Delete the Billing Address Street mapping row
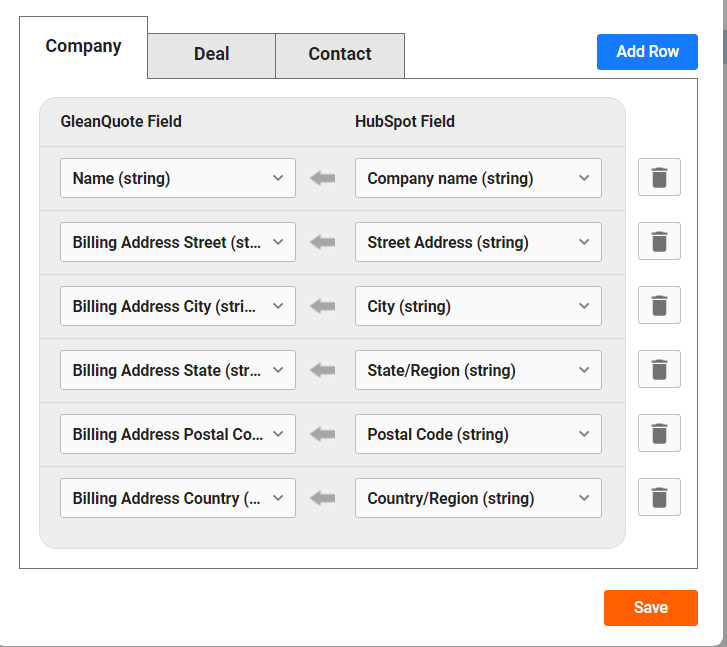Viewport: 727px width, 647px height. [x=659, y=241]
